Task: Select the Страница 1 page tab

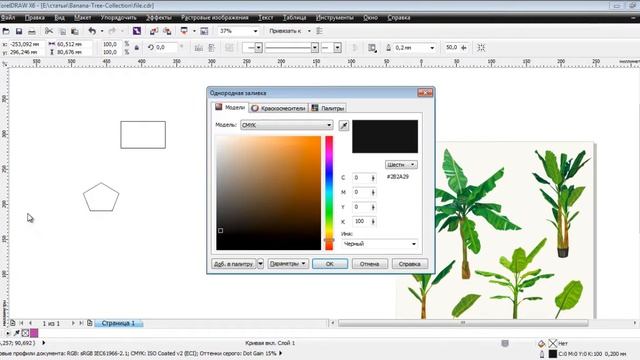Action: tap(118, 323)
